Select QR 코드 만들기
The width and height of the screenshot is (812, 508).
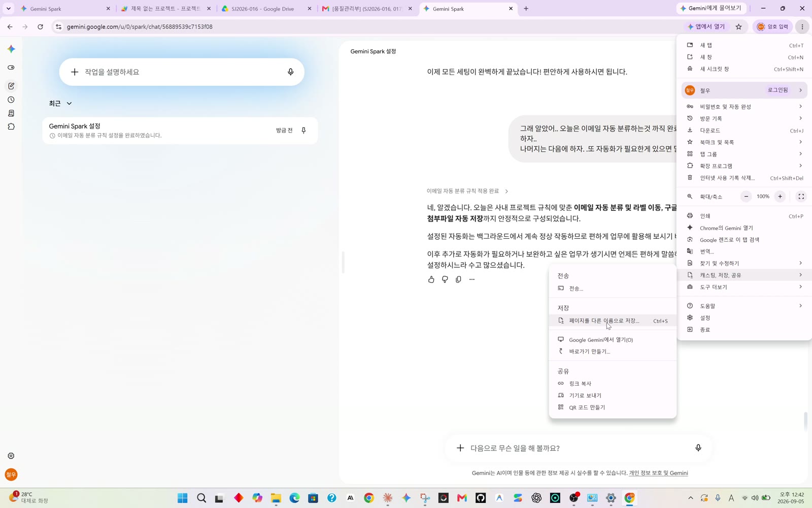pyautogui.click(x=613, y=407)
